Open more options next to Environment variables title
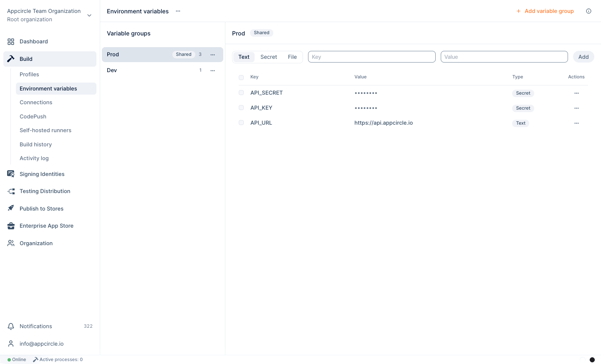This screenshot has width=601, height=364. (178, 11)
